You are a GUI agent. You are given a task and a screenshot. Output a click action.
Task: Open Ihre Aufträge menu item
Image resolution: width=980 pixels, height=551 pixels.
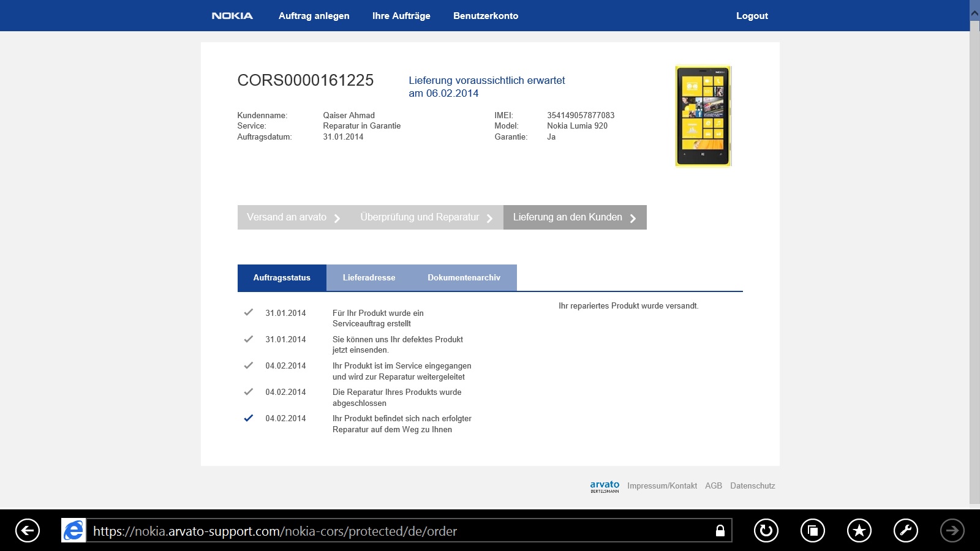pos(401,16)
